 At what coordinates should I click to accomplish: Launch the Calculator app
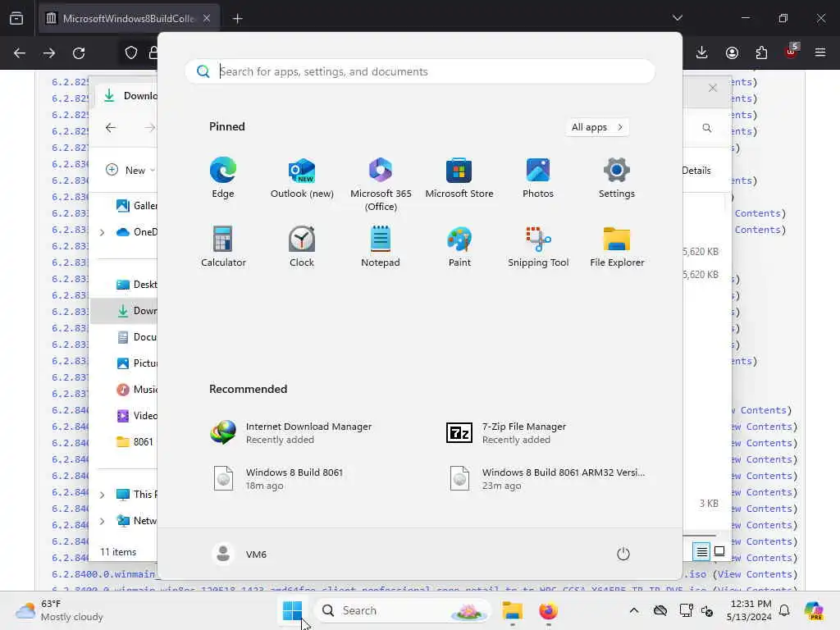(x=223, y=246)
